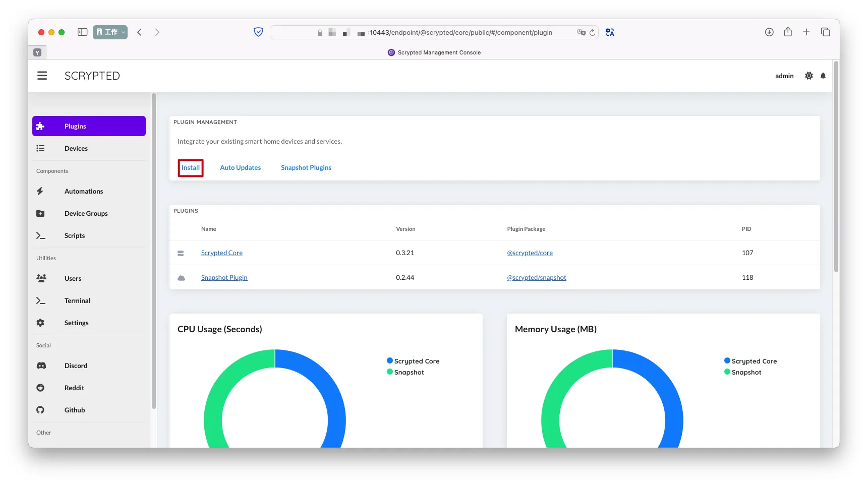Open the Snapshot Plugin link

(x=224, y=278)
